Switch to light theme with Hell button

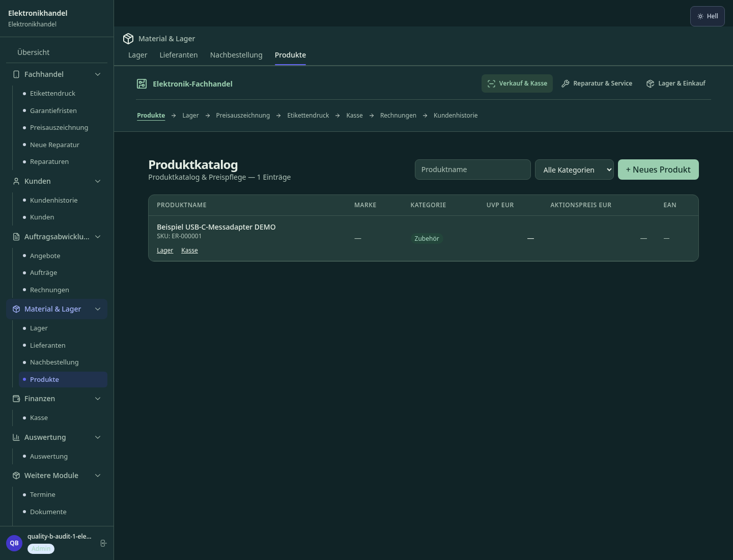(708, 16)
